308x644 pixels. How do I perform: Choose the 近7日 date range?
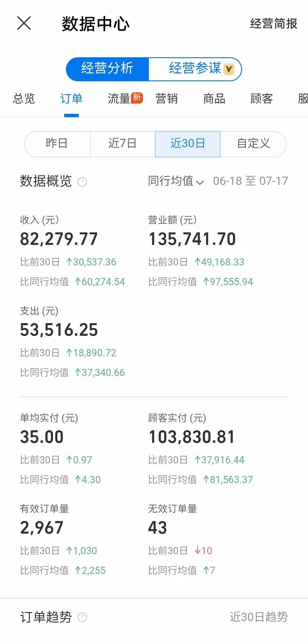pos(122,144)
